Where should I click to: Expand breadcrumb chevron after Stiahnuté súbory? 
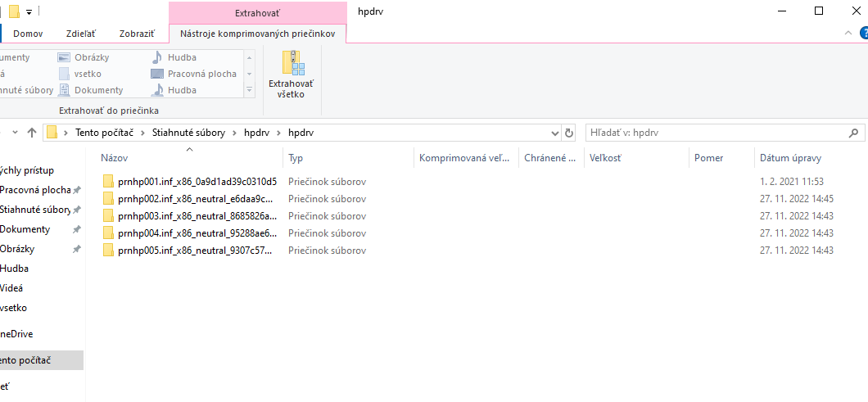click(234, 133)
